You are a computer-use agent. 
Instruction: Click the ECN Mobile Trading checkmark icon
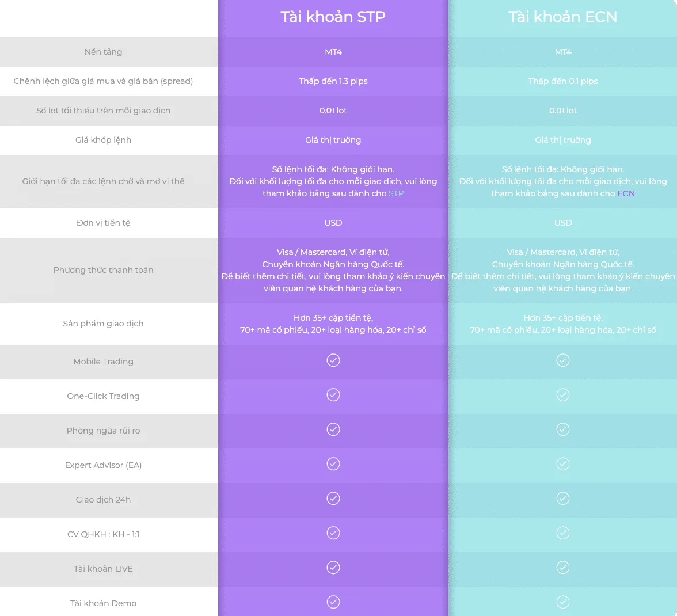click(x=562, y=360)
